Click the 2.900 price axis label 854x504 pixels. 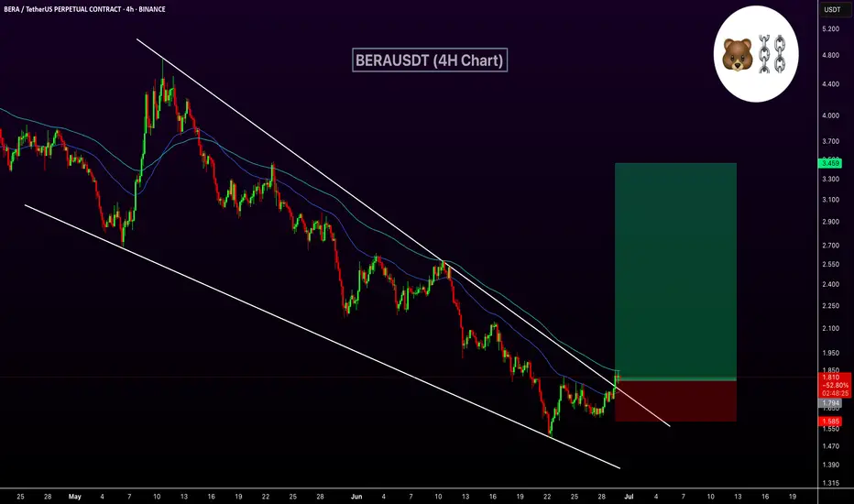830,222
